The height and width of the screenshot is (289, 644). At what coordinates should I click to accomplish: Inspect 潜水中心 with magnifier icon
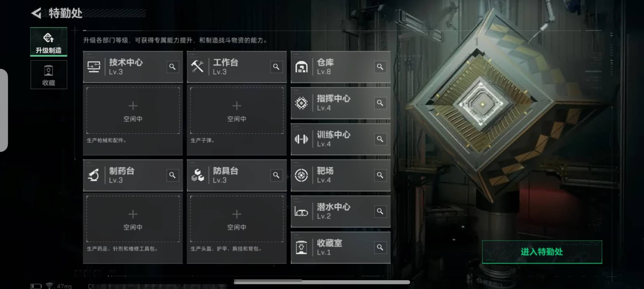point(380,211)
